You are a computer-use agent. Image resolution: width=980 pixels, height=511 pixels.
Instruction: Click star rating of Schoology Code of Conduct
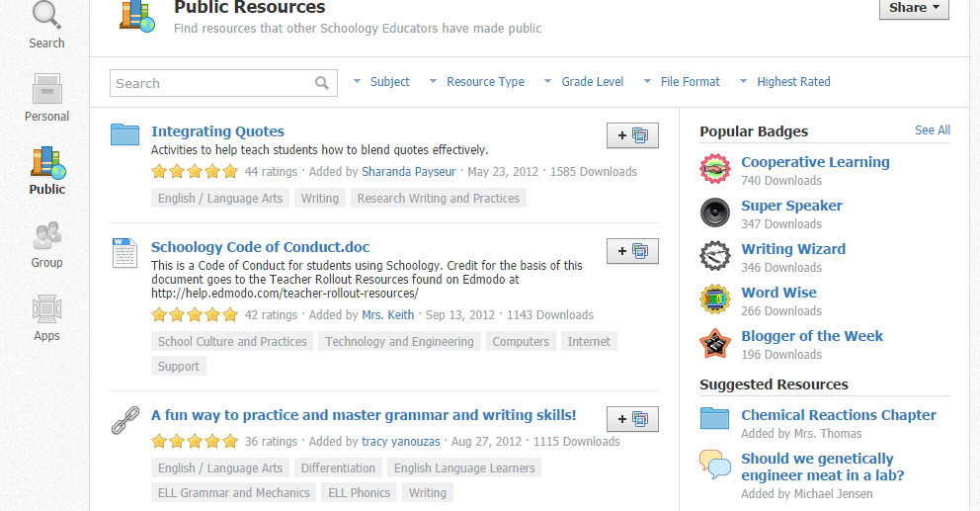[x=195, y=314]
